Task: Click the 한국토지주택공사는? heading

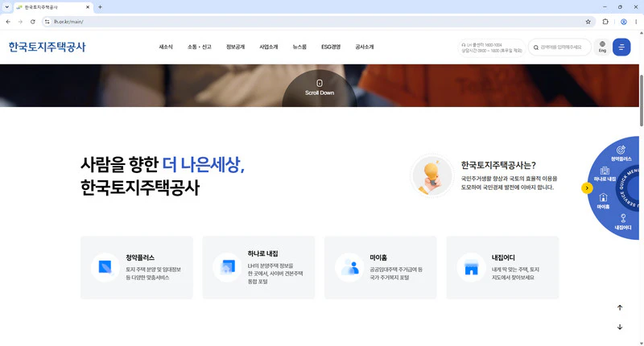Action: pos(498,166)
